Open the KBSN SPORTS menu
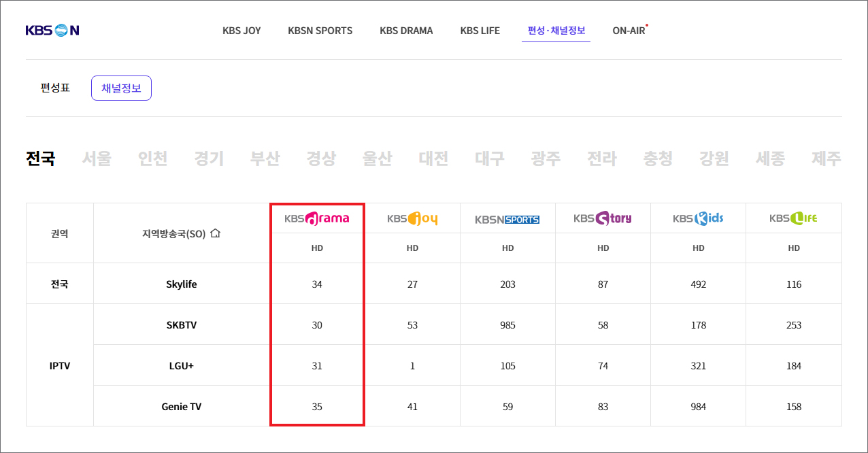Image resolution: width=868 pixels, height=453 pixels. pos(320,31)
